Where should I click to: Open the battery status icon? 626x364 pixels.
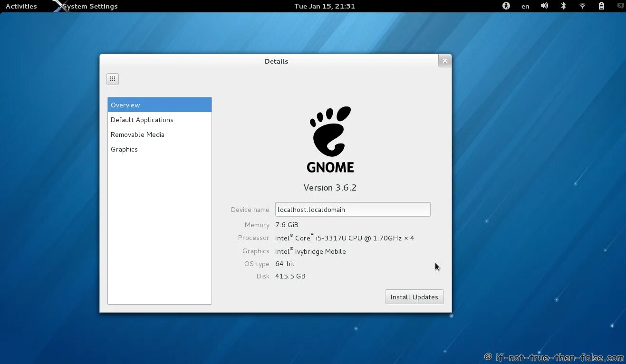pyautogui.click(x=601, y=6)
